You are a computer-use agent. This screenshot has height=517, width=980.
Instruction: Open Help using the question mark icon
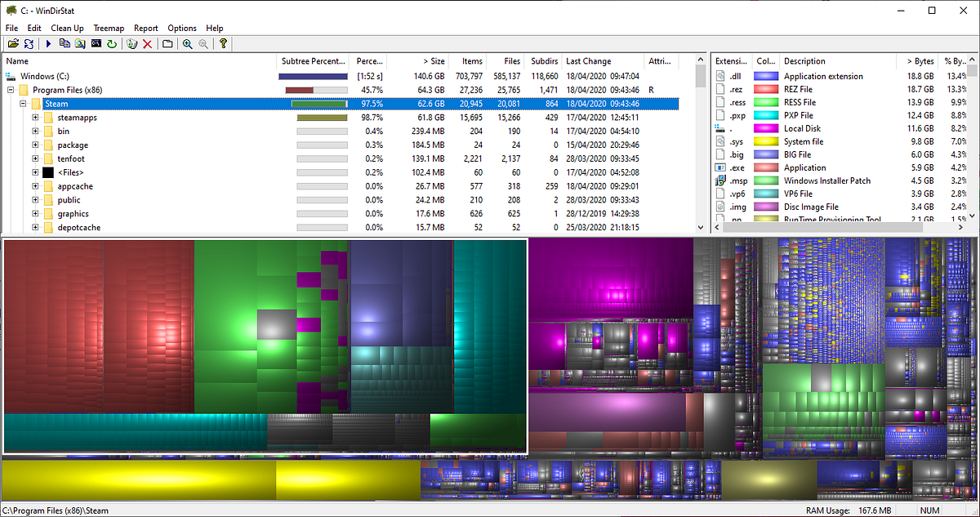(x=222, y=43)
